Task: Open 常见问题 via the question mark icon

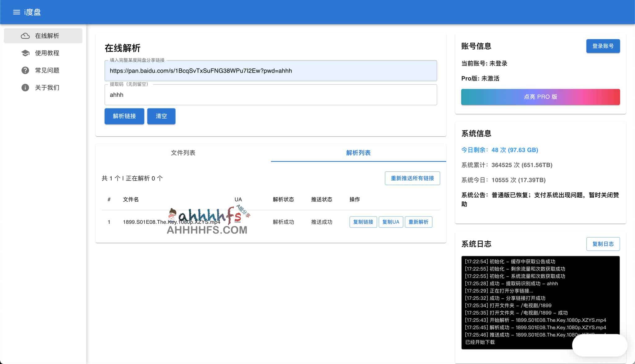Action: coord(25,70)
